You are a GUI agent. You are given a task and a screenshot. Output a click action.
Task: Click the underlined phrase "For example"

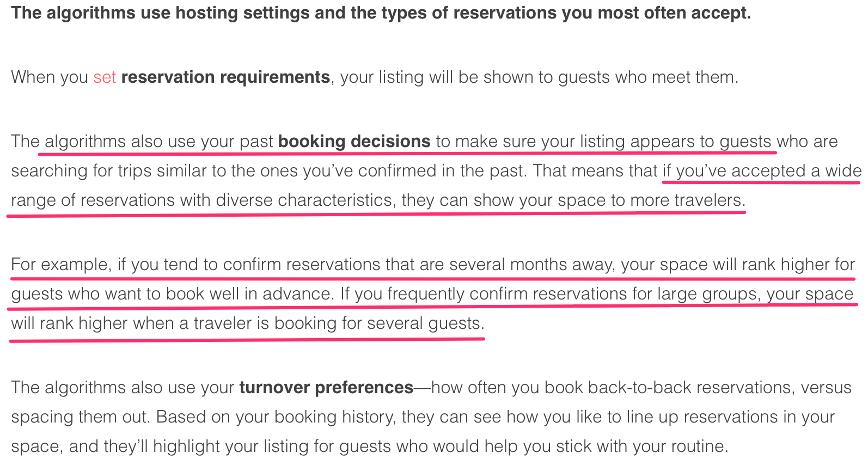click(62, 265)
